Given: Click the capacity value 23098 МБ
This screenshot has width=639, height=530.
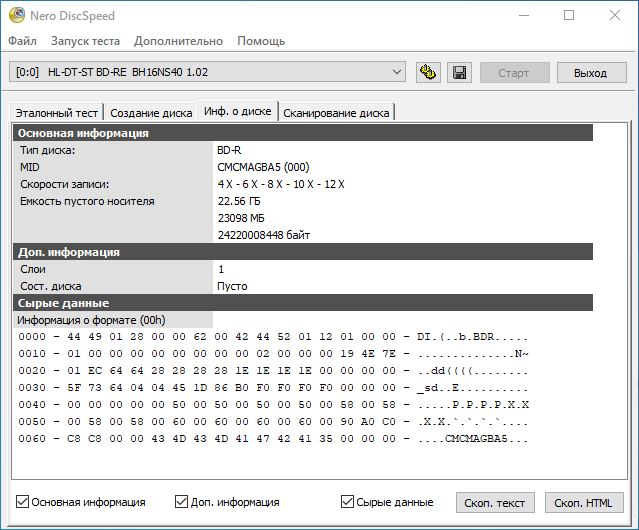Looking at the screenshot, I should 241,218.
